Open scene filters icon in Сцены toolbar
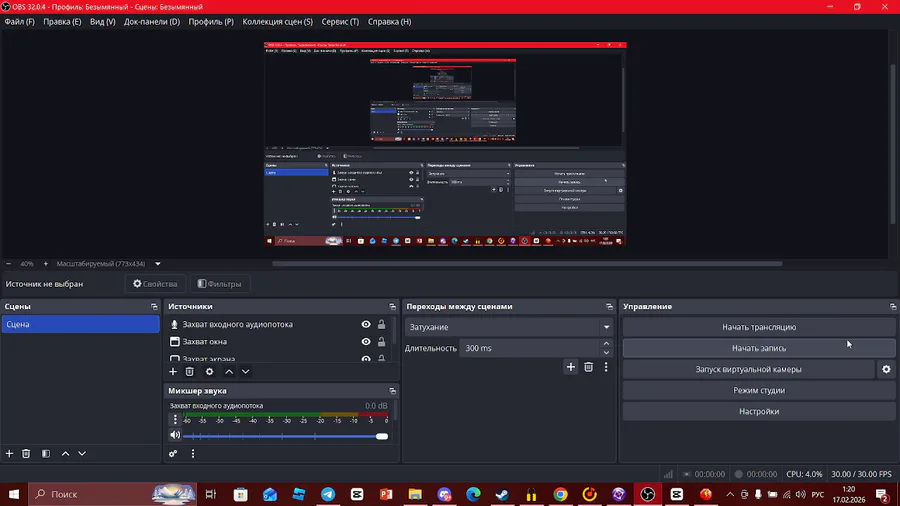 click(46, 454)
